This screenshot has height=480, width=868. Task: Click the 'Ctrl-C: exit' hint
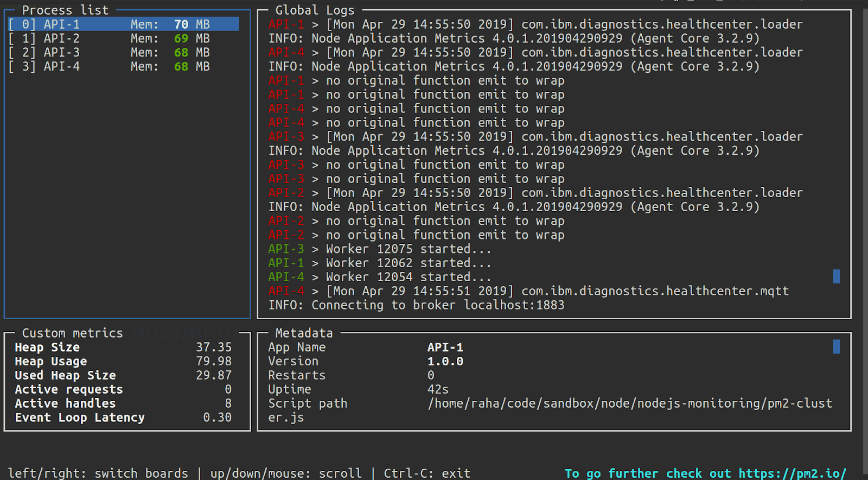[x=427, y=473]
